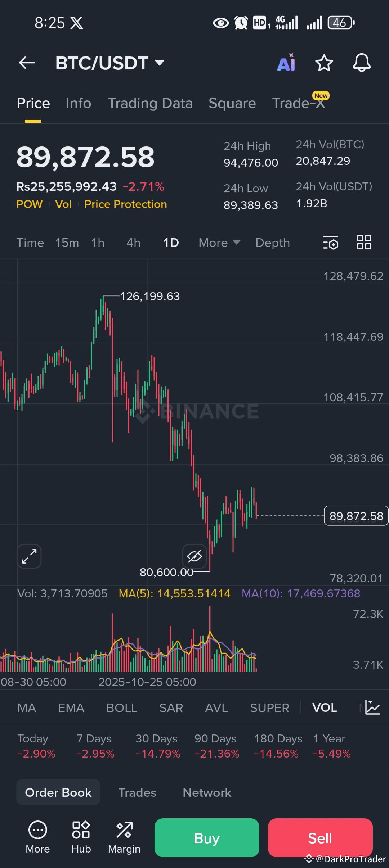Toggle the crossed-eye visibility button on chart
This screenshot has height=868, width=389.
[x=194, y=556]
